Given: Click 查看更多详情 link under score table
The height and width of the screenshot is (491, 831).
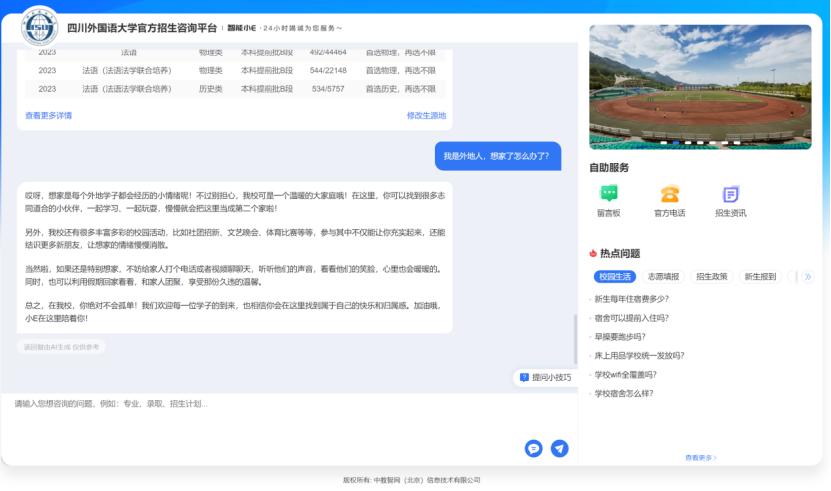Looking at the screenshot, I should (x=48, y=115).
